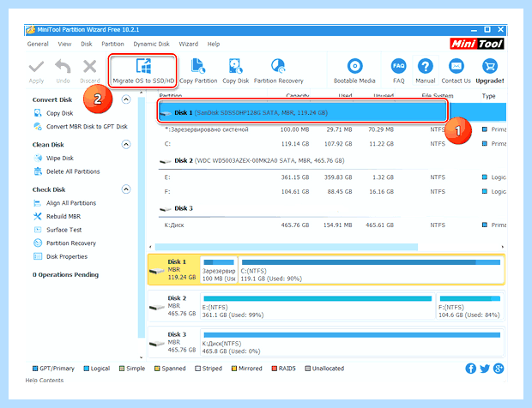Screen dimensions: 532x408
Task: Open the View menu
Action: point(64,44)
